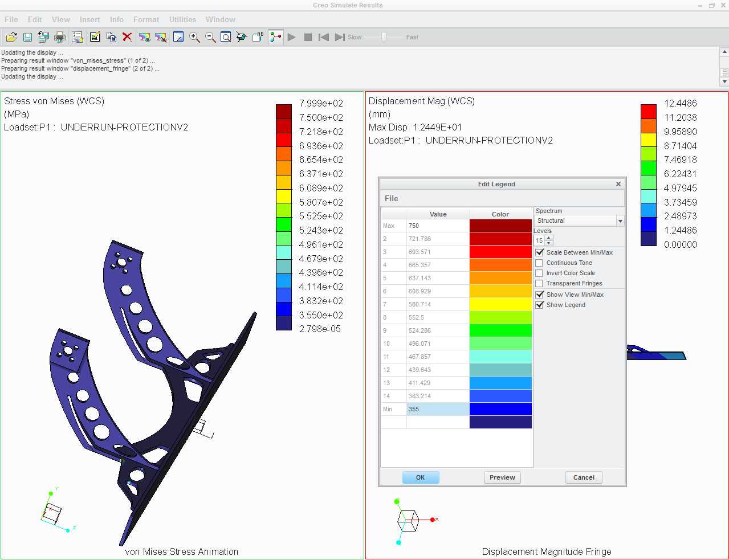Click the message log scrollbar up arrow
Viewport: 729px width, 560px height.
(724, 52)
